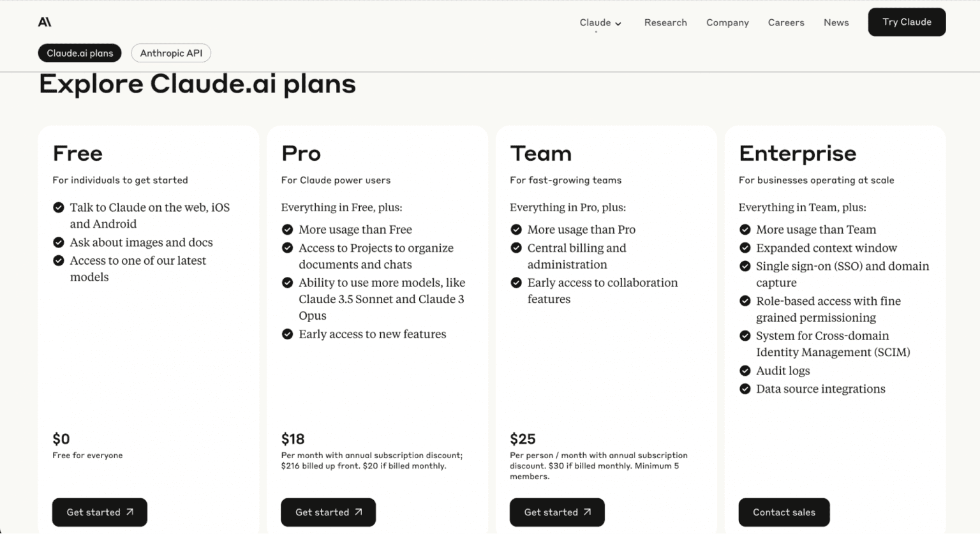Click the Contact sales button
Viewport: 980px width, 534px height.
(784, 512)
